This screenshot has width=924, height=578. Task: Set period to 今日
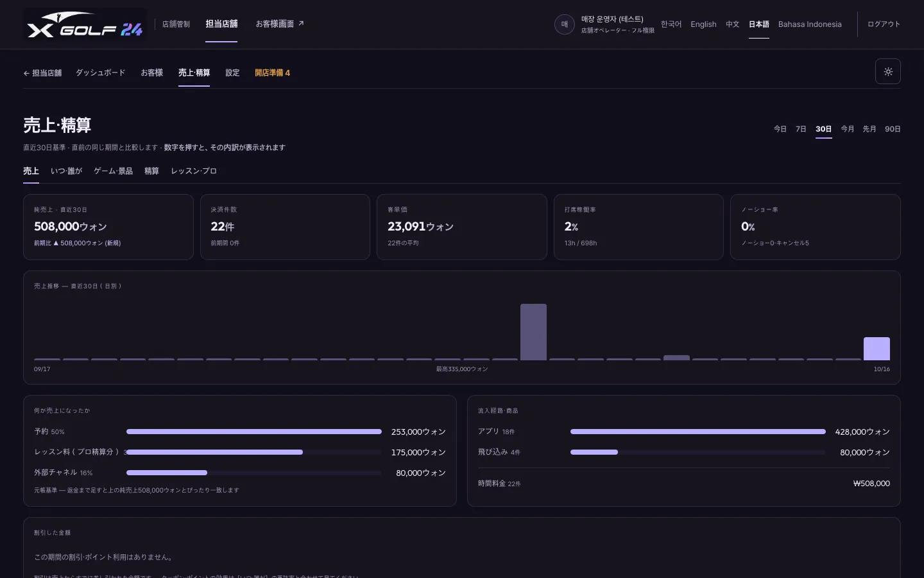click(x=780, y=129)
